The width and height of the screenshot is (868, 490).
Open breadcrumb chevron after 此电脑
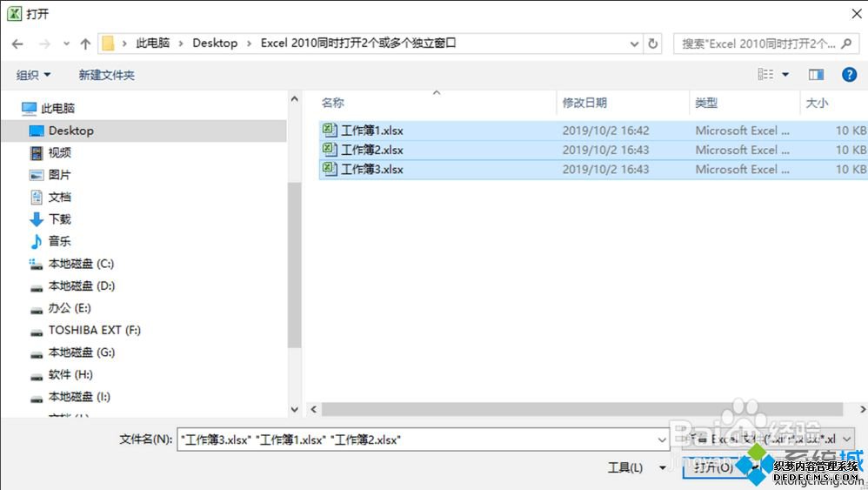[x=180, y=44]
